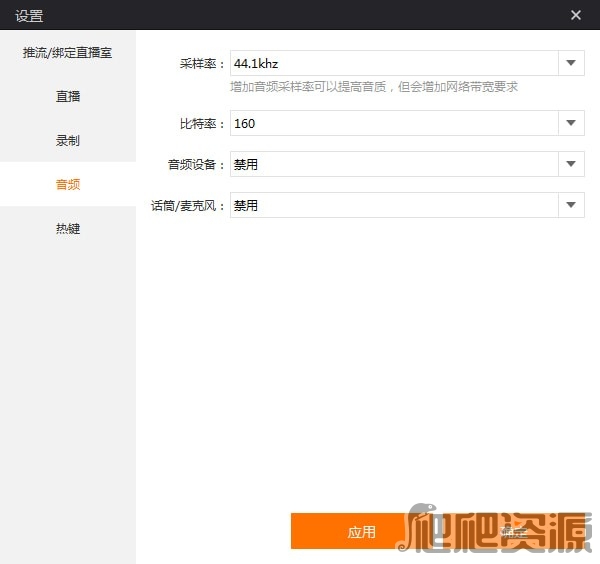Click the 音频设备 field showing 禁用
600x564 pixels.
pos(394,164)
